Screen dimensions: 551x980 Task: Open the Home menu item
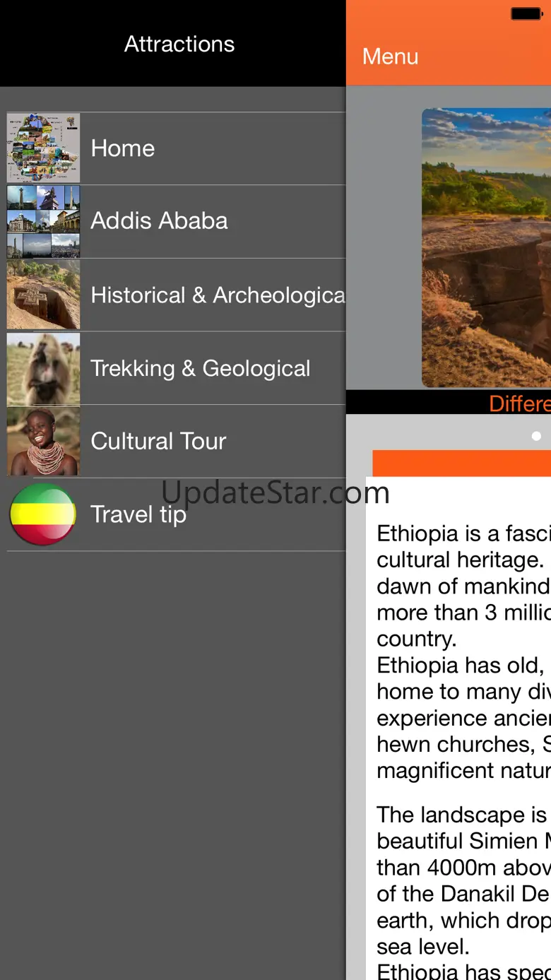tap(176, 148)
